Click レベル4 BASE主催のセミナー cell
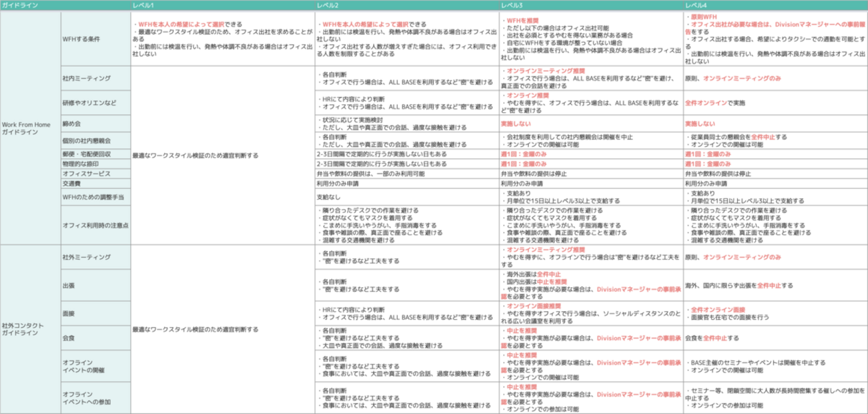Image resolution: width=868 pixels, height=414 pixels. pos(775,366)
